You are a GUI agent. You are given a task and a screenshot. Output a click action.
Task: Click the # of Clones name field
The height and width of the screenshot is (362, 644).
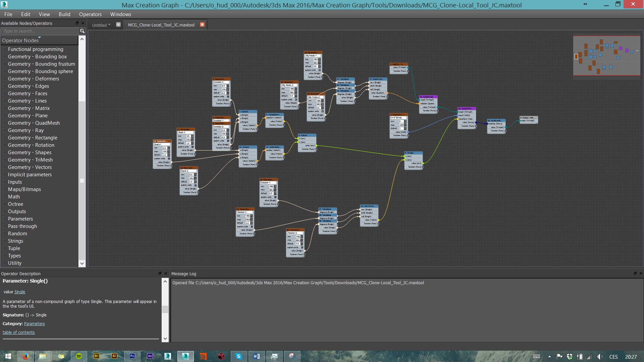[x=398, y=118]
